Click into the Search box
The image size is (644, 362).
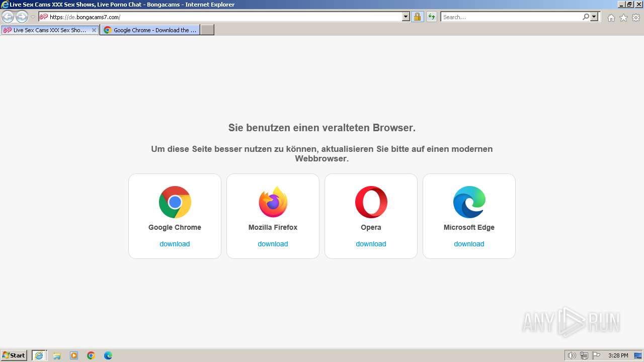coord(511,17)
